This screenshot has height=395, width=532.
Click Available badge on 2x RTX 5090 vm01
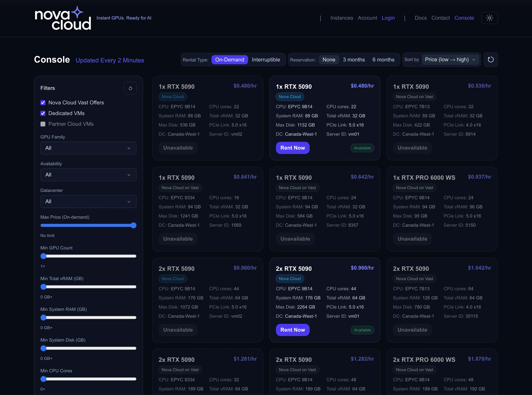362,330
